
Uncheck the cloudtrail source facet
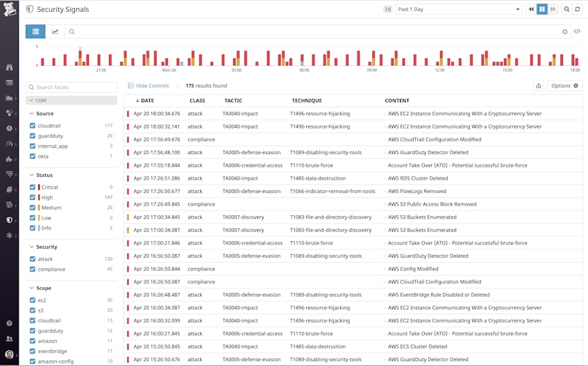point(33,126)
